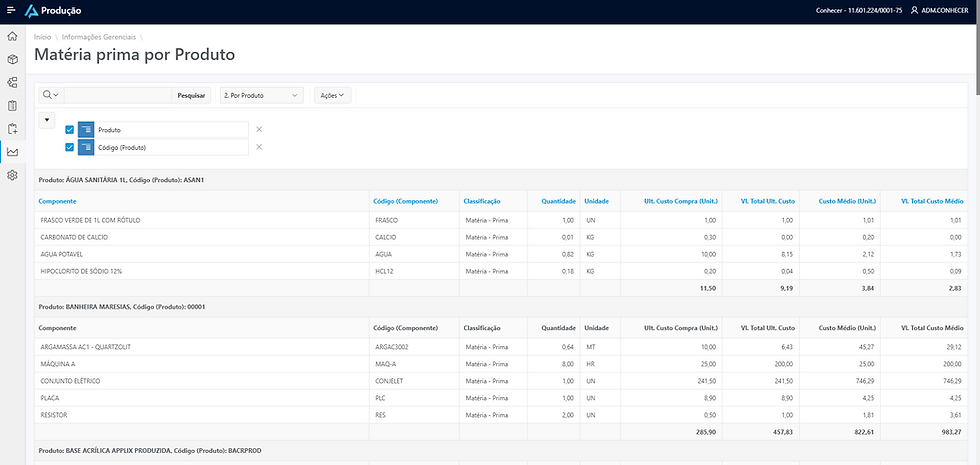Image resolution: width=980 pixels, height=465 pixels.
Task: Click the Produção app logo
Action: click(x=53, y=11)
